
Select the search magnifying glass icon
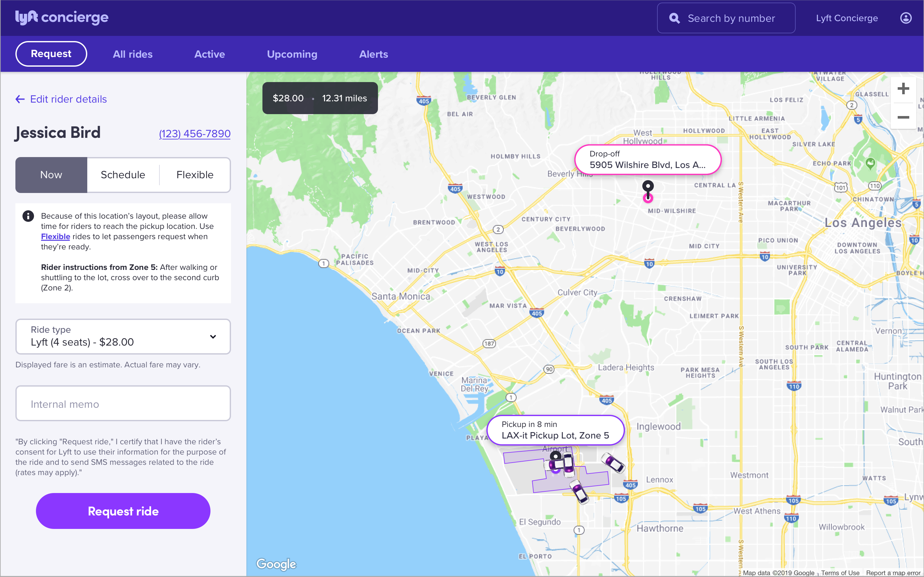point(674,18)
